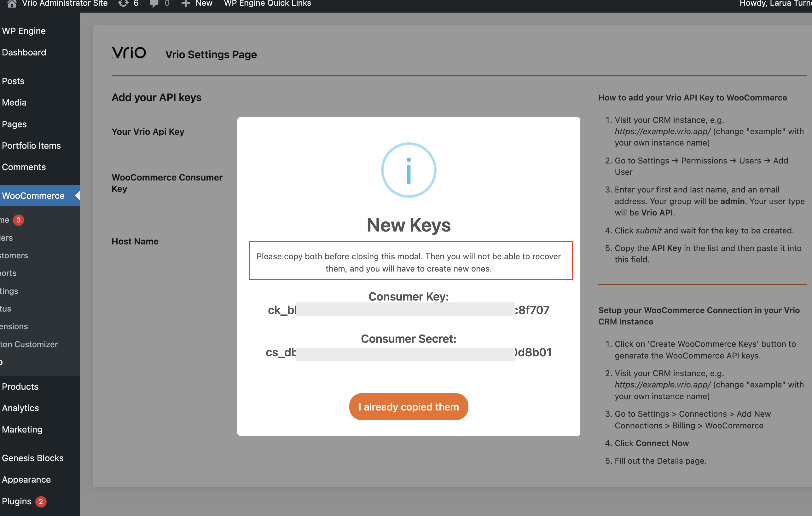The height and width of the screenshot is (516, 812).
Task: Click the home icon in admin bar
Action: 12,3
